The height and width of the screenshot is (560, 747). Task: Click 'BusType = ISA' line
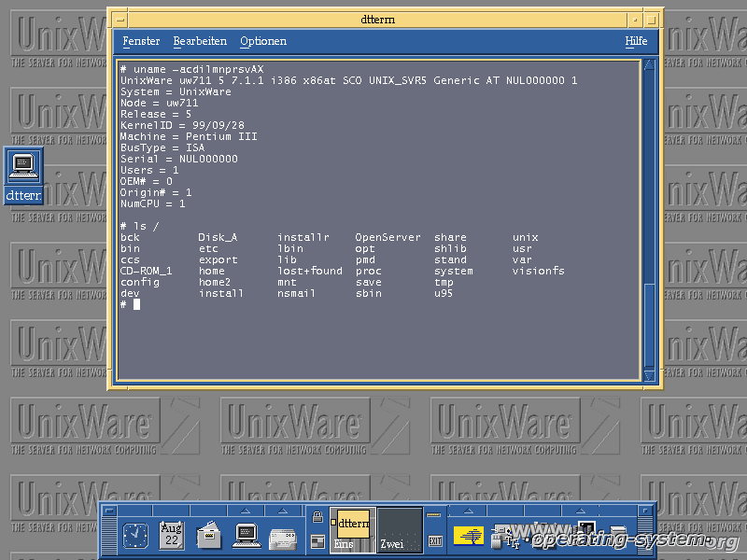coord(162,147)
